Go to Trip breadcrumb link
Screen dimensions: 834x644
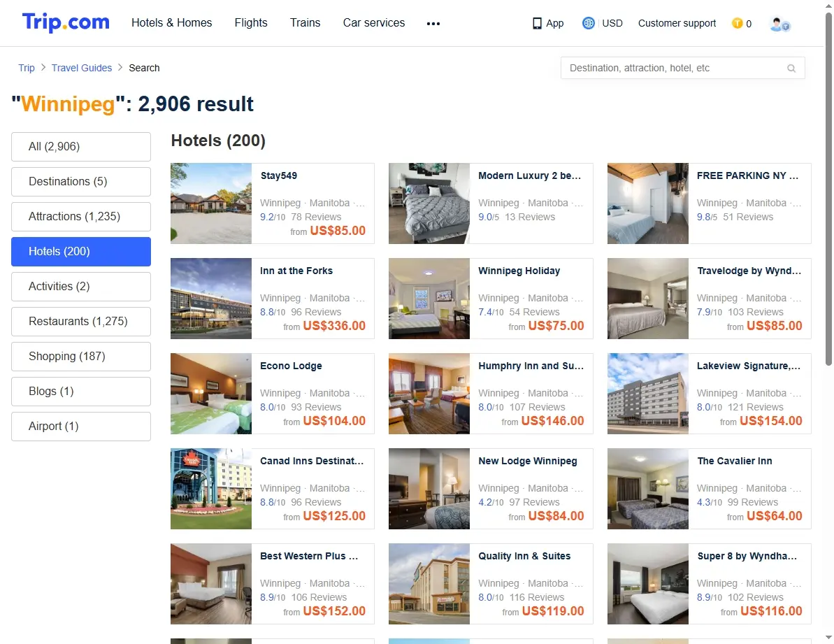click(27, 68)
